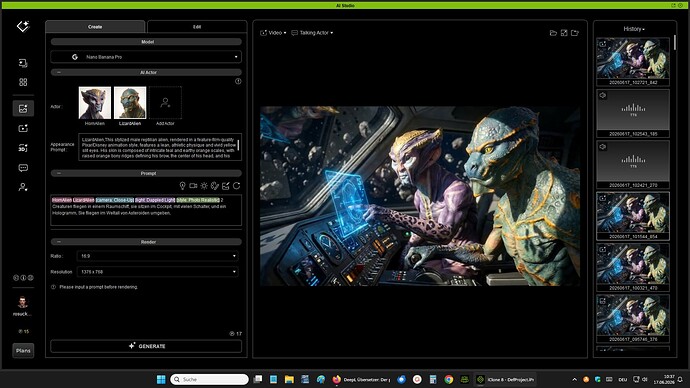This screenshot has width=690, height=388.
Task: Select the LizardAlien actor thumbnail
Action: [130, 103]
